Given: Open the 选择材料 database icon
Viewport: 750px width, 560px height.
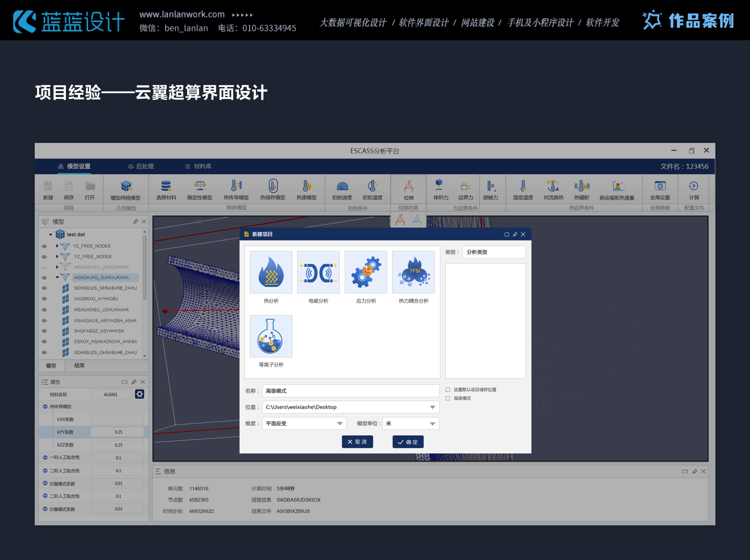Looking at the screenshot, I should (x=166, y=186).
